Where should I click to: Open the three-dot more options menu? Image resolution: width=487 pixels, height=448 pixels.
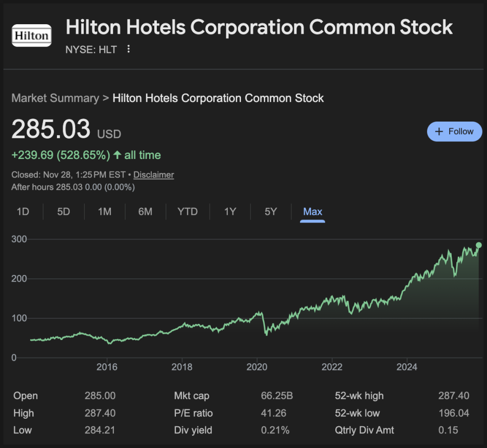(129, 49)
